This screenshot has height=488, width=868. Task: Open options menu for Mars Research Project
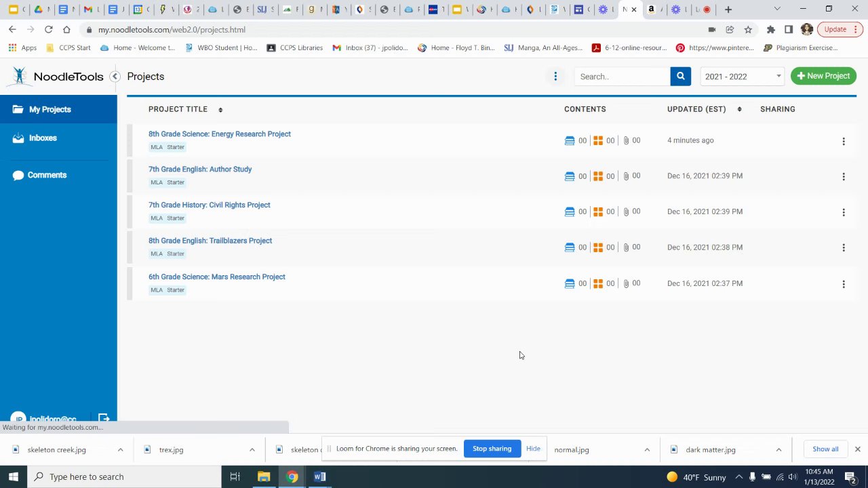844,284
